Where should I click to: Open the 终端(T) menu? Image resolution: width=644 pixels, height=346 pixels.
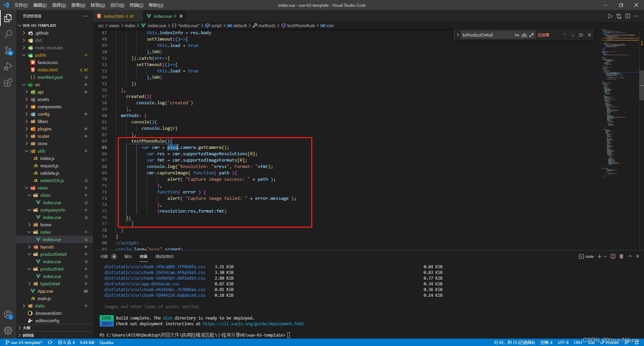click(x=136, y=5)
